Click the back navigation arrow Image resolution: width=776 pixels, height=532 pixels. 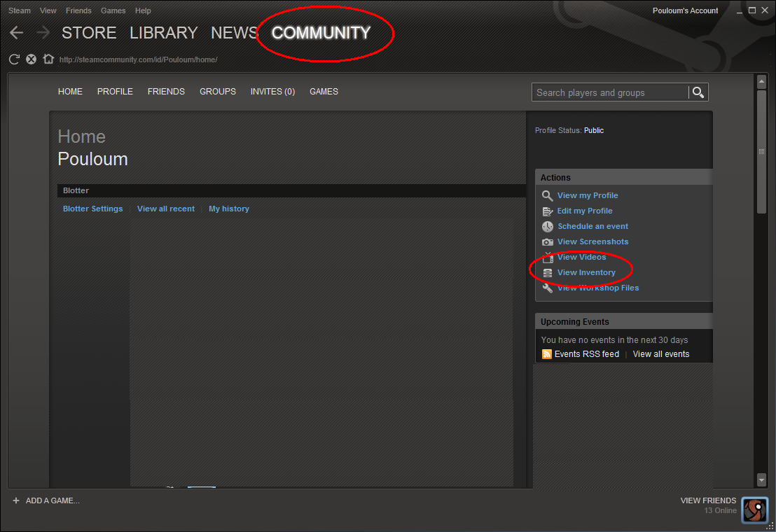click(16, 33)
